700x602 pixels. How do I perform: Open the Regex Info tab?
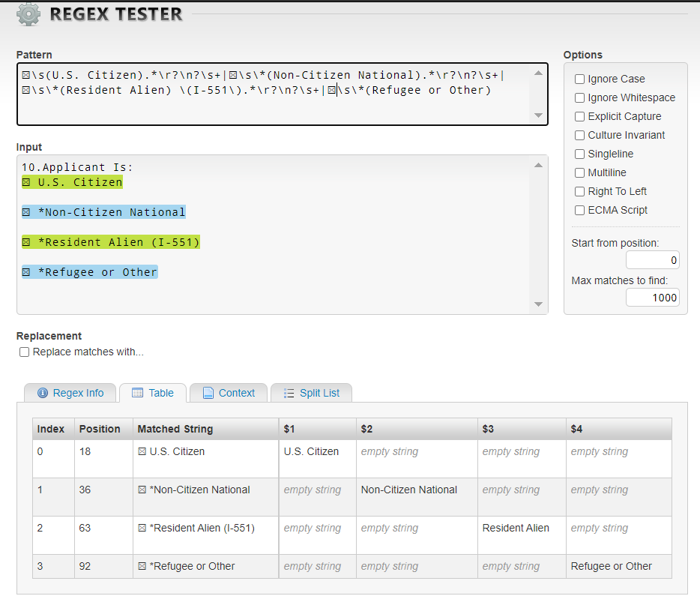[x=70, y=393]
